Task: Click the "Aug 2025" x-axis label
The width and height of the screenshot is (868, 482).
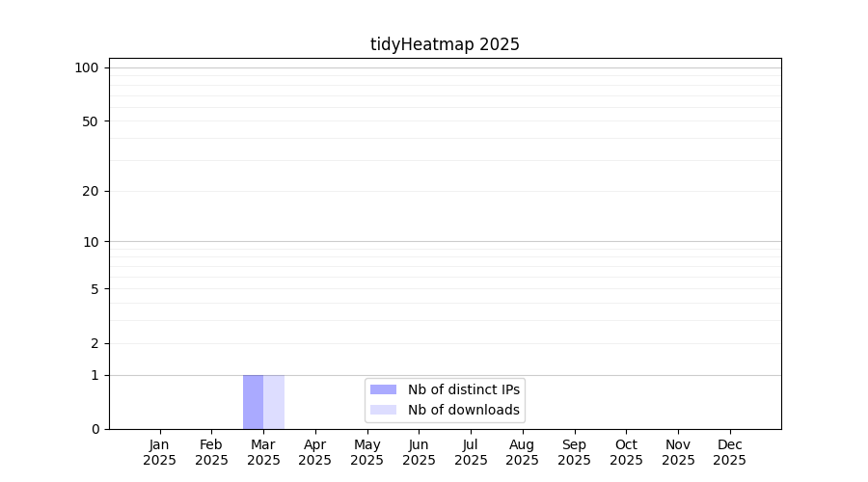Action: [523, 452]
